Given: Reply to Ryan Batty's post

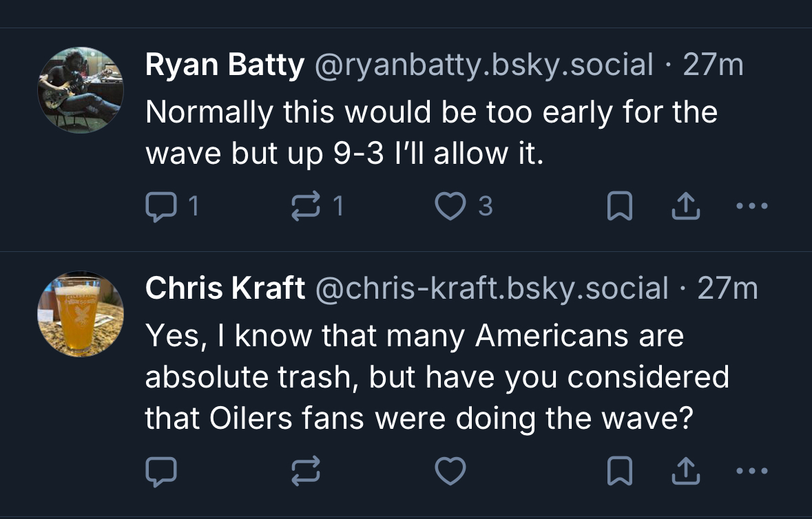Looking at the screenshot, I should (x=162, y=206).
